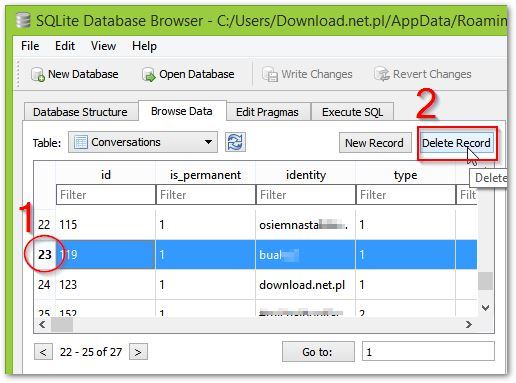Click the vertical scrollbar thumb of the table

pyautogui.click(x=485, y=281)
